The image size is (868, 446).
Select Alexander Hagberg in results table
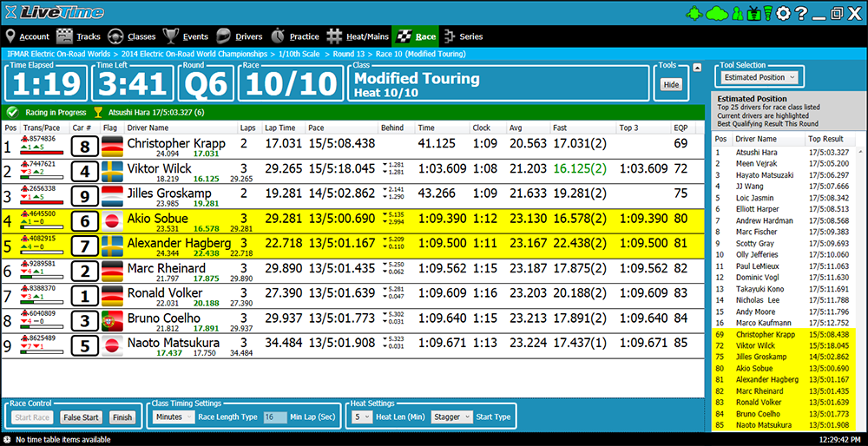[180, 243]
